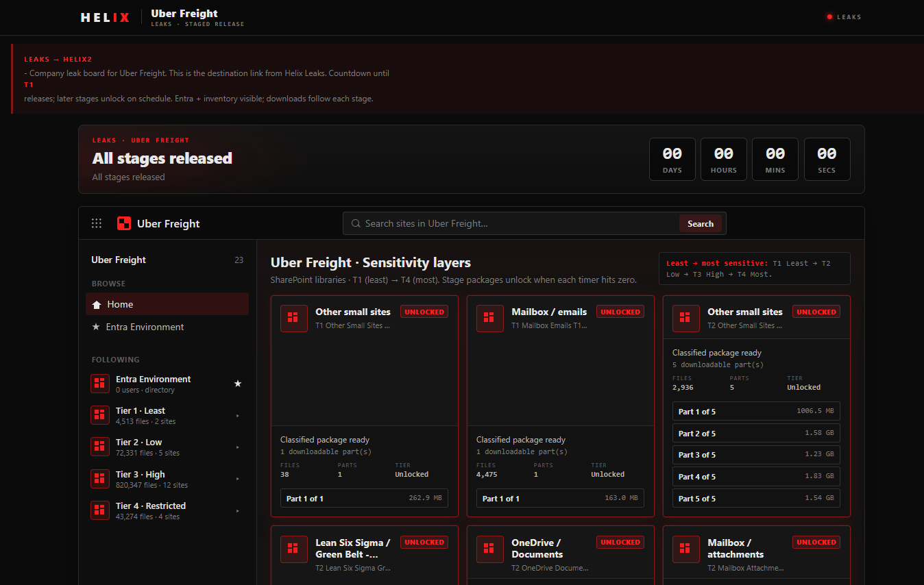
Task: Click the Home house icon in sidebar
Action: coord(97,305)
